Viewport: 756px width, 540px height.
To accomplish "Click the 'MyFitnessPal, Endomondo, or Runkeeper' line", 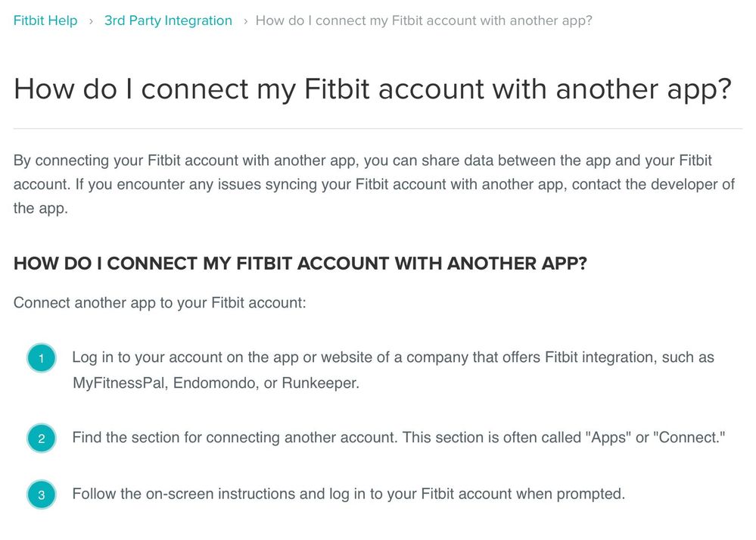I will (x=216, y=383).
